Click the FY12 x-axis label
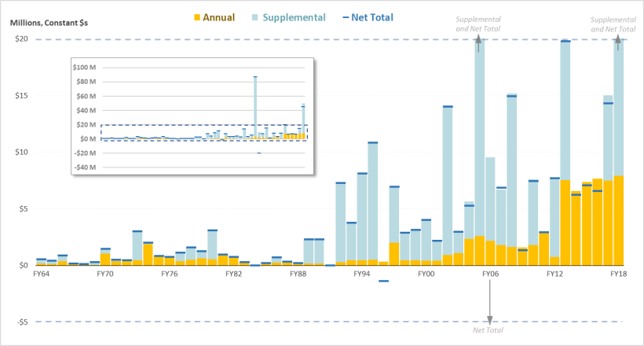 (x=554, y=274)
